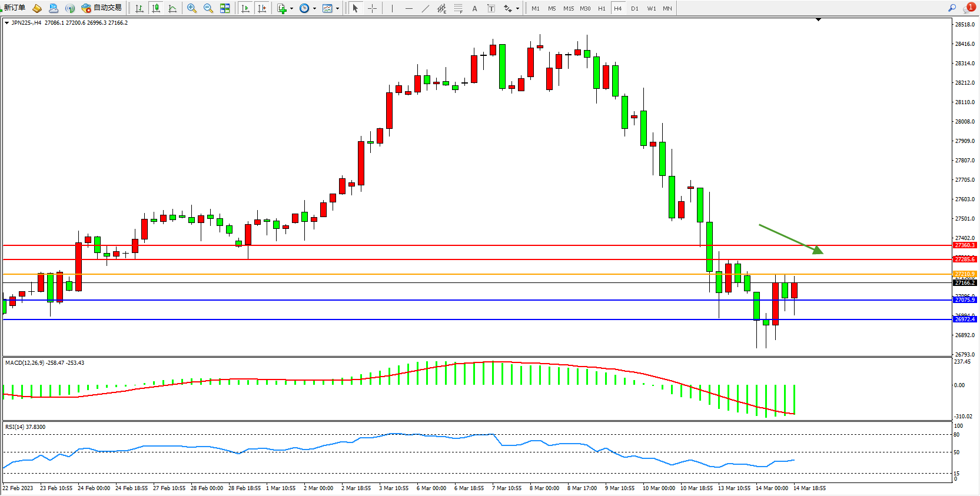
Task: Click the chart shift triangle marker at top
Action: click(818, 20)
